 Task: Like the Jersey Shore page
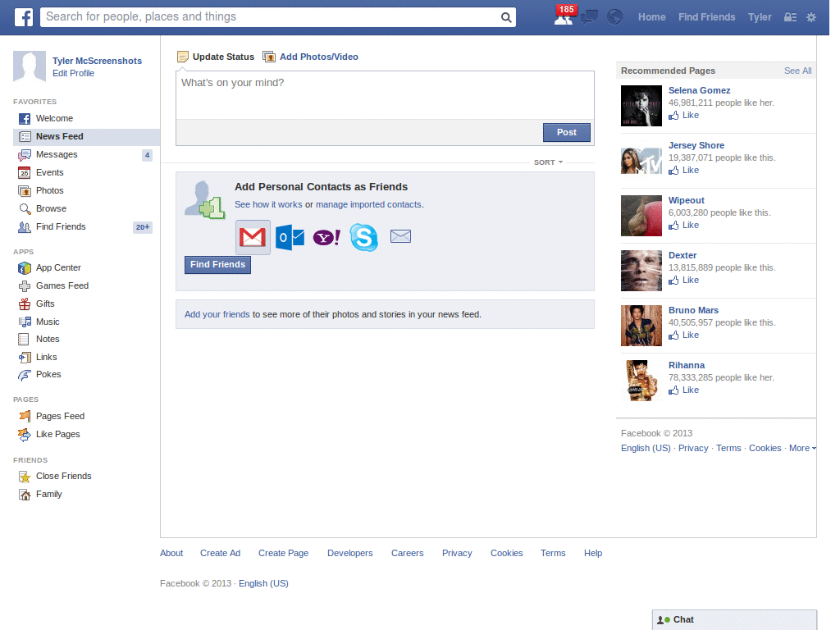683,171
